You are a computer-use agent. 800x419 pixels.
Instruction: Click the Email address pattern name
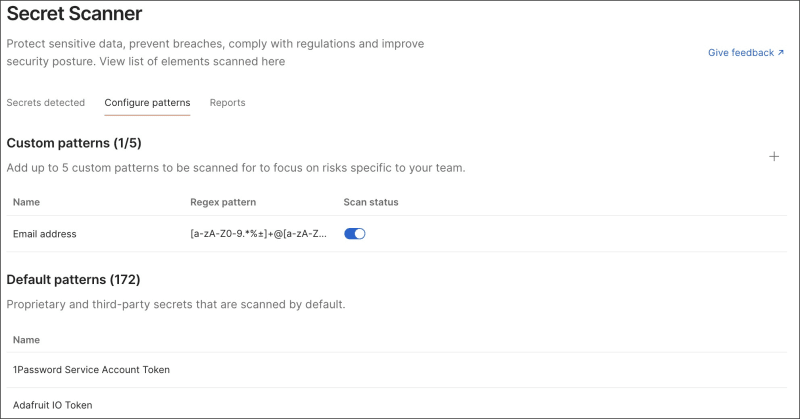pos(45,234)
